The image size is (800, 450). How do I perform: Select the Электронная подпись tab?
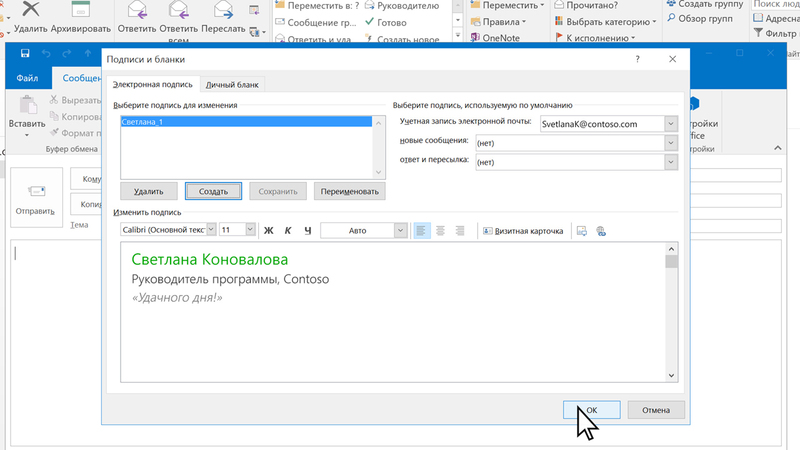coord(153,86)
